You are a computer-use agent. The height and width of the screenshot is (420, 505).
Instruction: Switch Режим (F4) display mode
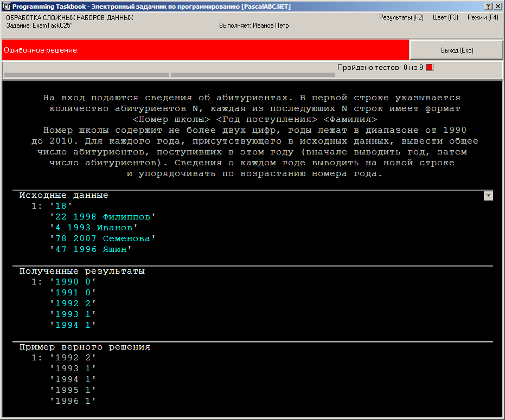coord(483,17)
